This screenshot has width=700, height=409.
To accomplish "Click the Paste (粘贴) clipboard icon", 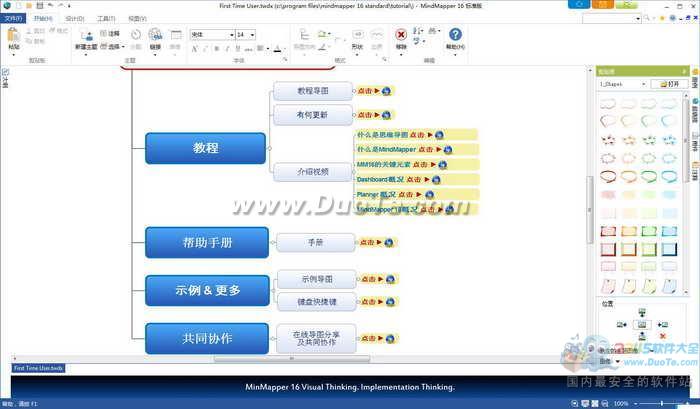I will 13,36.
